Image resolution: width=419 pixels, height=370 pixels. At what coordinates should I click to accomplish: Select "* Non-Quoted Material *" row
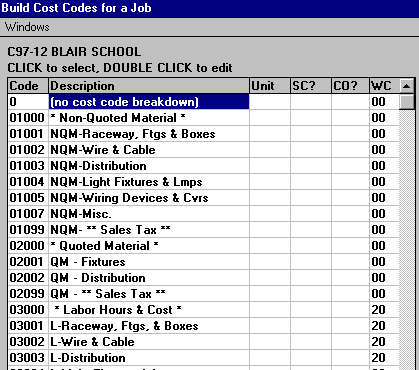203,118
